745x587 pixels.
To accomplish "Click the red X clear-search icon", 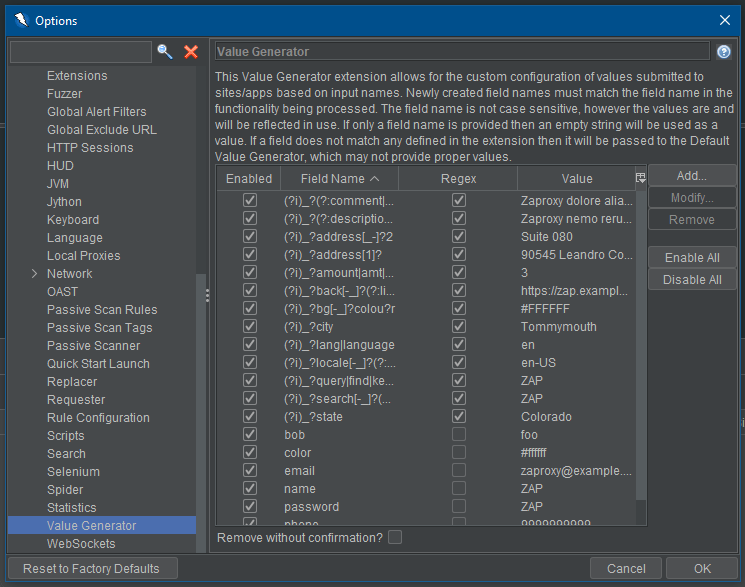I will coord(190,52).
